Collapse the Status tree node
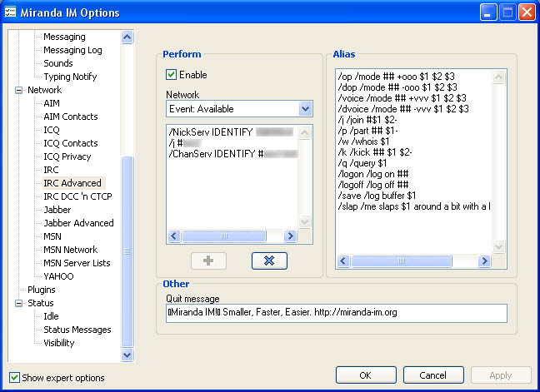The height and width of the screenshot is (392, 540). pos(19,303)
